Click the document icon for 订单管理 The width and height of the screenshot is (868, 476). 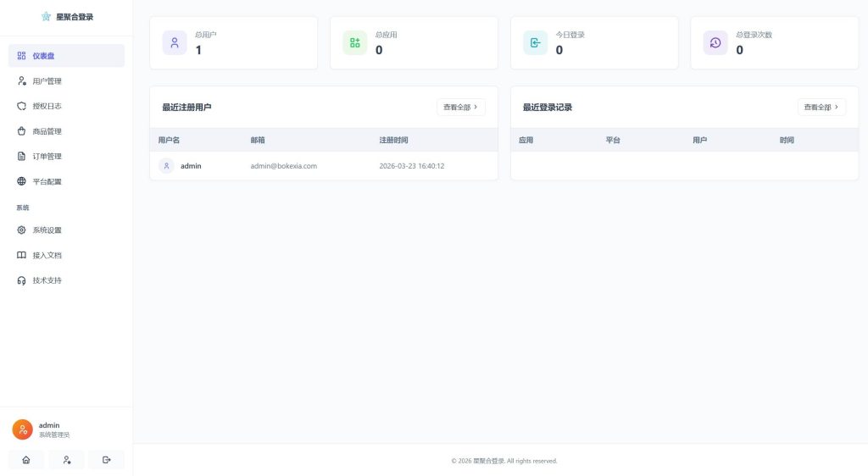click(x=21, y=157)
